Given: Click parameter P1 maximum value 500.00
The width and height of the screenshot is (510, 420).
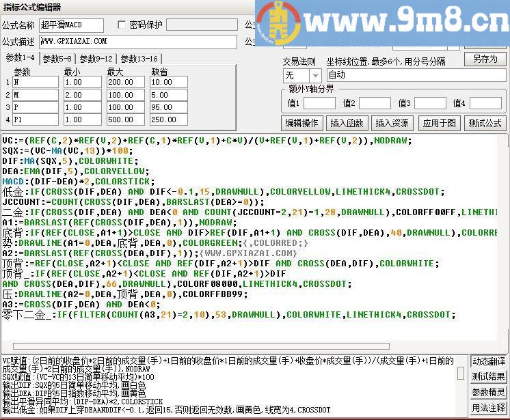Looking at the screenshot, I should click(x=126, y=120).
